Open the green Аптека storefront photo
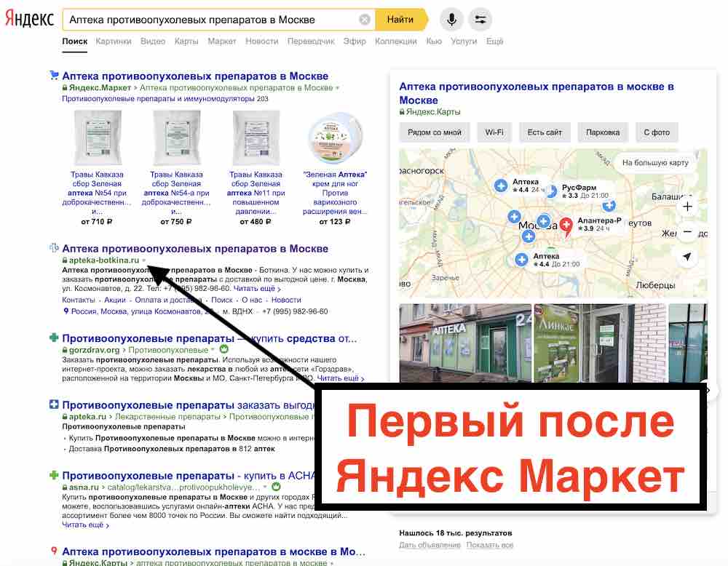Viewport: 728px width, 566px height. tap(465, 343)
